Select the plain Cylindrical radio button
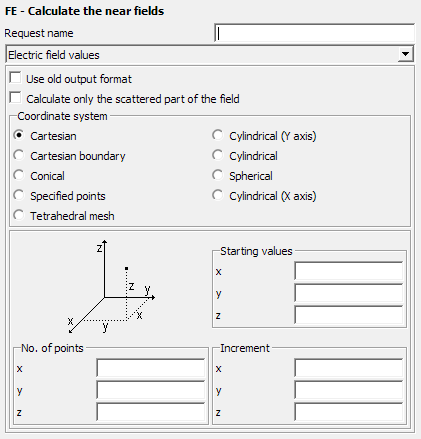 [218, 155]
